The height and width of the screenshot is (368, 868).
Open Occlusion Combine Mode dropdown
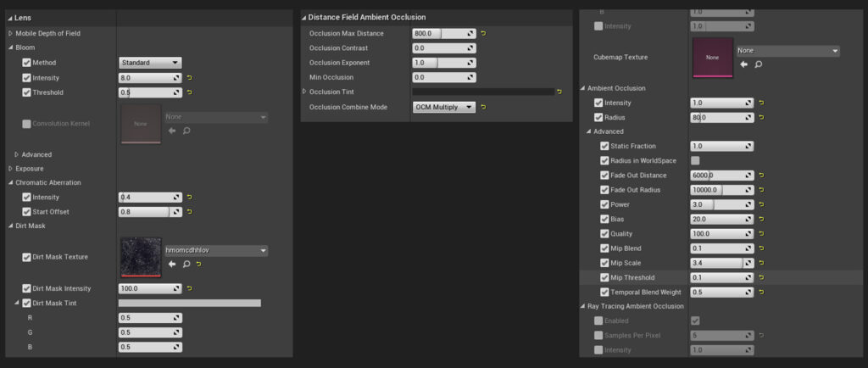444,107
